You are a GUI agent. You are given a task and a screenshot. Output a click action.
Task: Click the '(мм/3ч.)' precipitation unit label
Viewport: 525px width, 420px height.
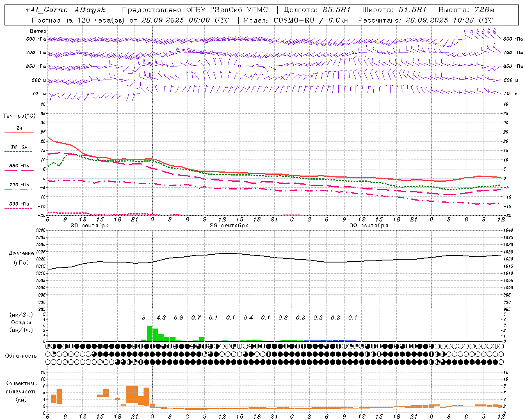coord(22,315)
